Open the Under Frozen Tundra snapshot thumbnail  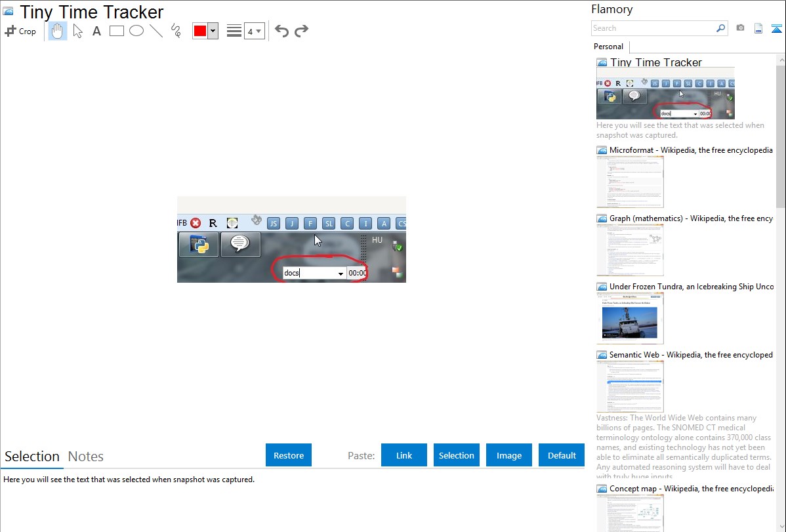[630, 318]
